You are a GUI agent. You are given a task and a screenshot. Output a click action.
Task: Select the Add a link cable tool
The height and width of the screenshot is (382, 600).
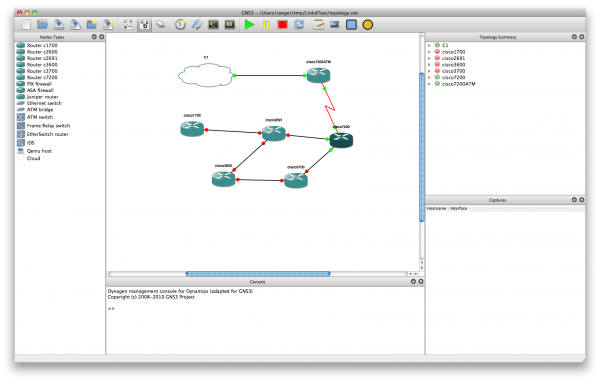tap(161, 25)
